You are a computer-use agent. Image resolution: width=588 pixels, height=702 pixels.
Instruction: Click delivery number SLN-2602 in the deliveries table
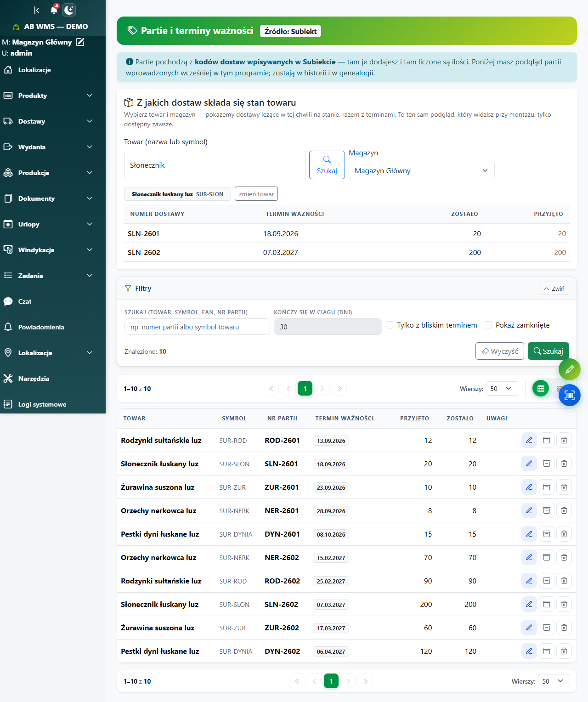pos(144,252)
